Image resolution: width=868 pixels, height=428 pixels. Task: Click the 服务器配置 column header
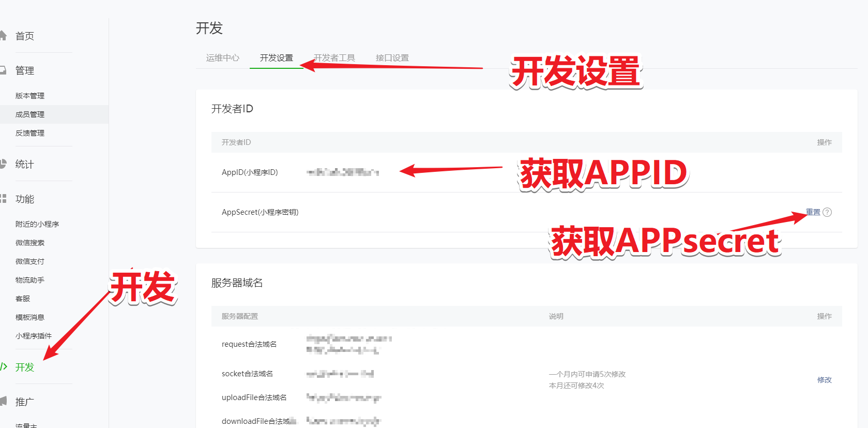pos(240,316)
